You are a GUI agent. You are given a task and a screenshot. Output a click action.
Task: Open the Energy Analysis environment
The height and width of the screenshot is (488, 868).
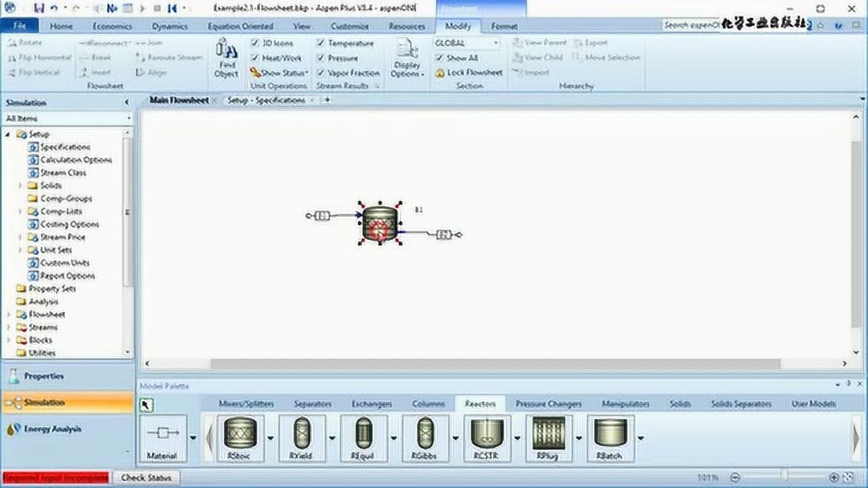(x=68, y=429)
